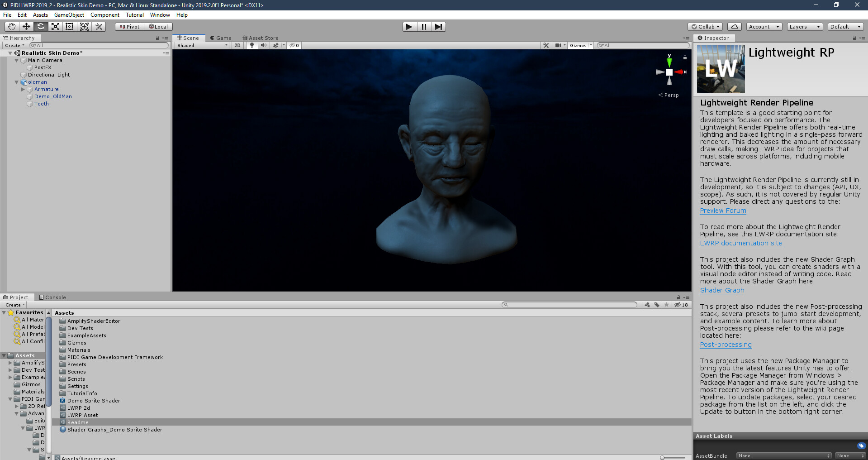Open Project panel Create dropdown
868x460 pixels.
click(x=15, y=305)
